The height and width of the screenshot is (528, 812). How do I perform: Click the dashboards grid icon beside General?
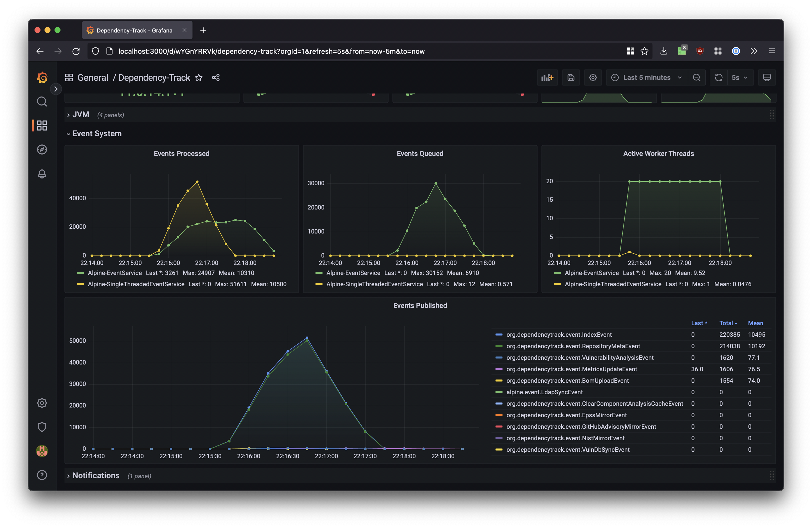(x=69, y=78)
